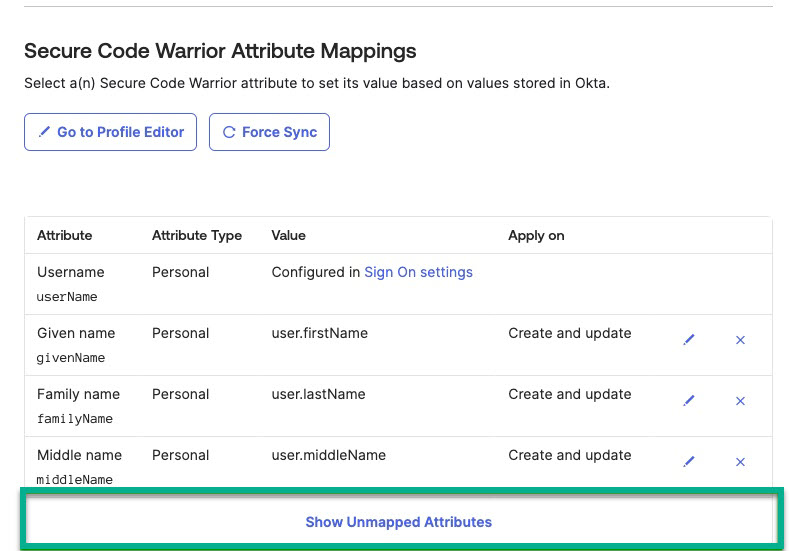Image resolution: width=791 pixels, height=551 pixels.
Task: Click the Family name attribute label
Action: 78,395
